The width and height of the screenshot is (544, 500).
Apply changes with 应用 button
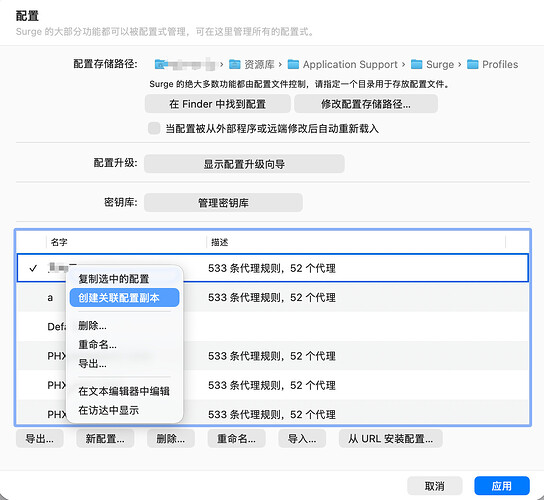point(502,486)
